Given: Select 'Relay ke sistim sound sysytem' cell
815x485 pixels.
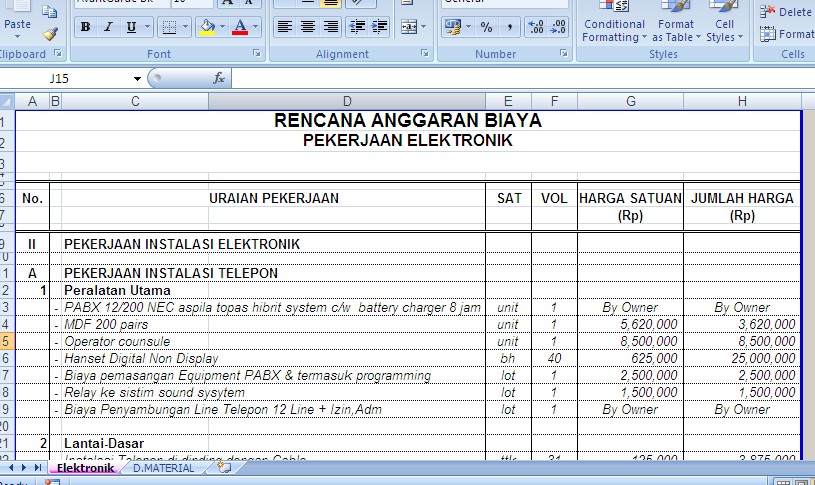Looking at the screenshot, I should pos(154,392).
